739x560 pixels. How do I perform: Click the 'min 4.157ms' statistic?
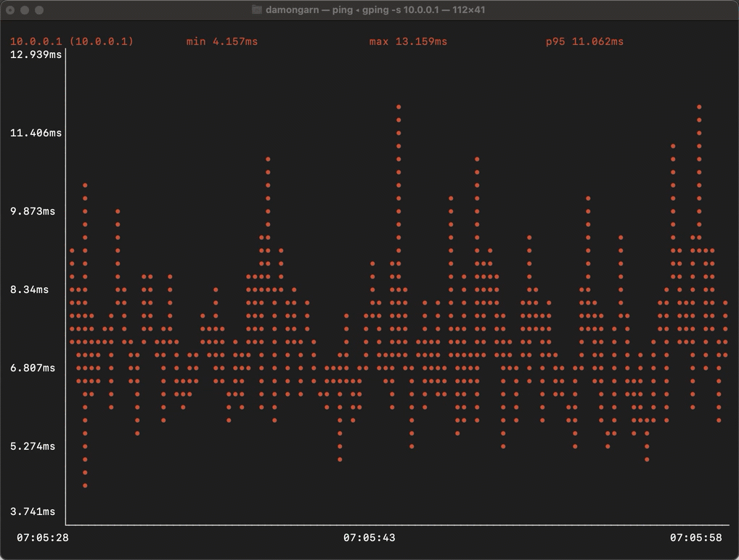pos(222,41)
